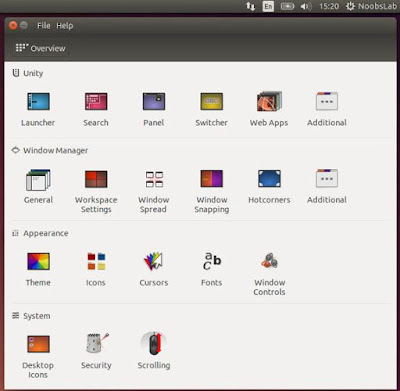The width and height of the screenshot is (400, 391).
Task: Open the Theme appearance icon
Action: tap(38, 262)
